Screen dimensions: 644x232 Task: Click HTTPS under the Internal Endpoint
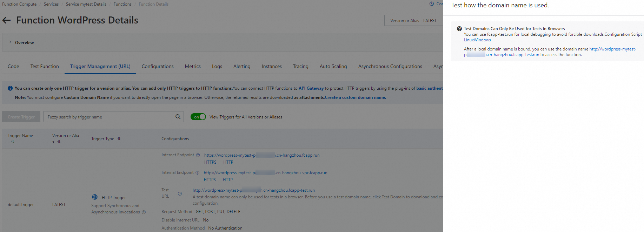pyautogui.click(x=210, y=180)
